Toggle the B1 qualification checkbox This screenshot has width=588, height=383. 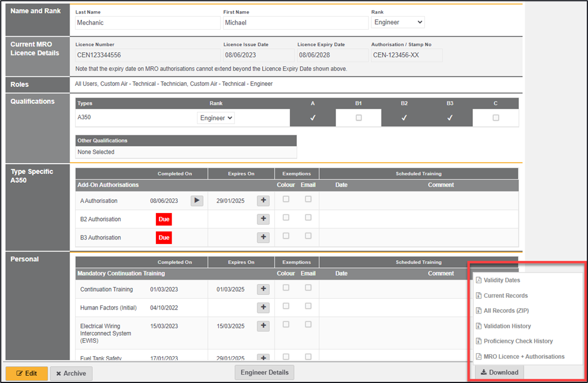359,118
